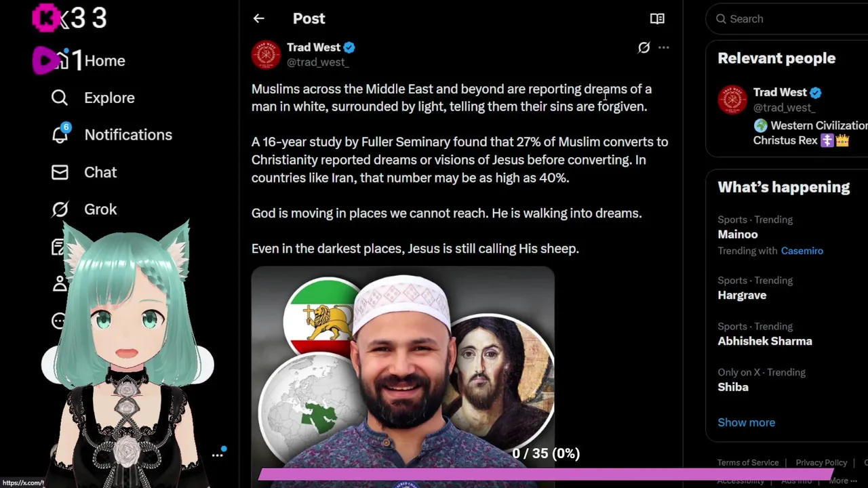Go to Home in the sidebar

tap(104, 61)
